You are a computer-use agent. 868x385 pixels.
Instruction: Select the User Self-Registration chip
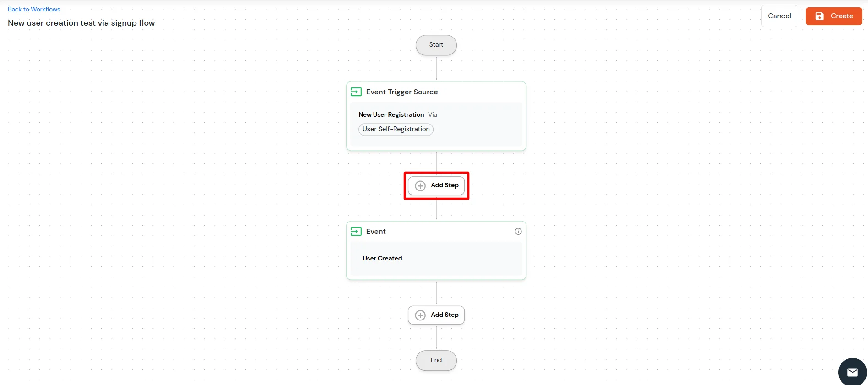396,130
